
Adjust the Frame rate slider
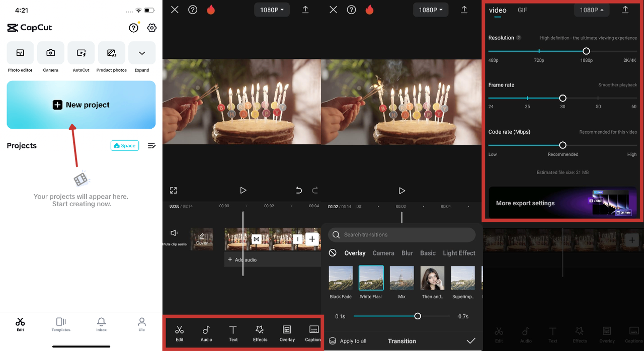point(562,98)
